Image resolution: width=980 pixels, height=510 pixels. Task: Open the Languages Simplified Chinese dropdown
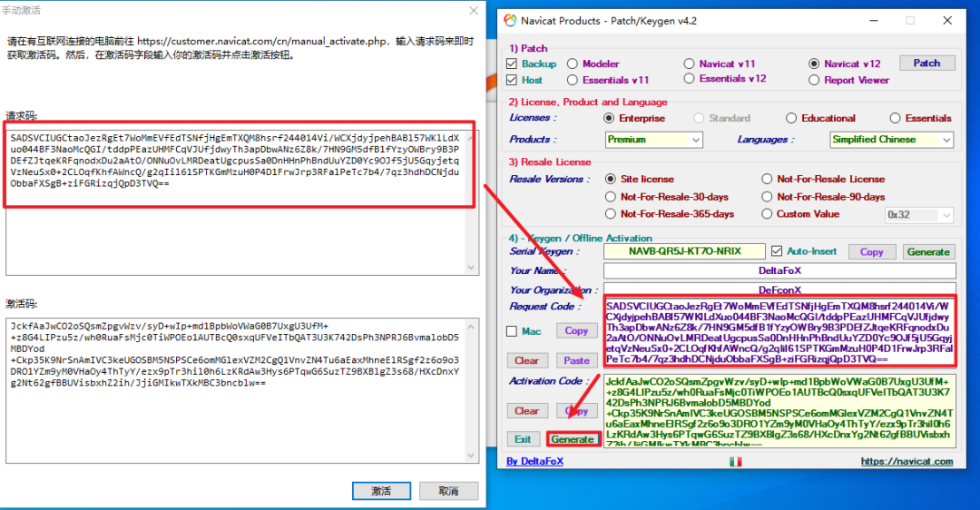[891, 140]
